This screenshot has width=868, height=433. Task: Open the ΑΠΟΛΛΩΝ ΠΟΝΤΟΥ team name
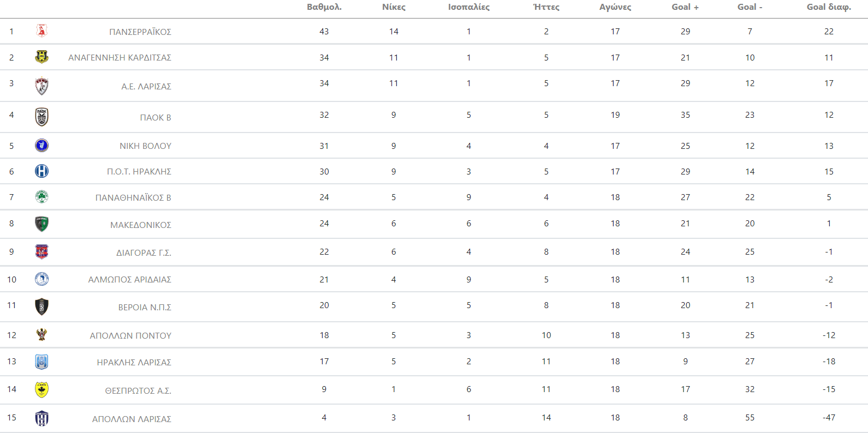(x=130, y=335)
